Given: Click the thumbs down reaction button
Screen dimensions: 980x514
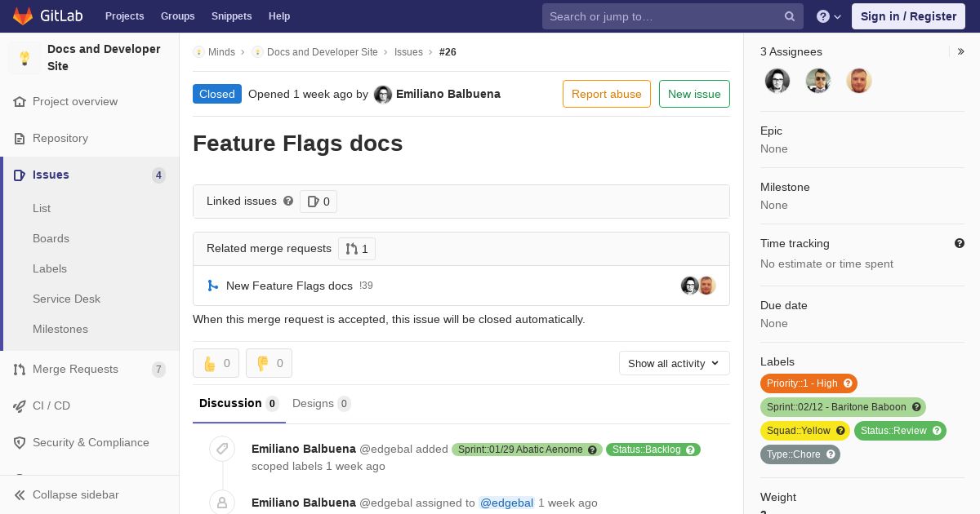Looking at the screenshot, I should [269, 363].
